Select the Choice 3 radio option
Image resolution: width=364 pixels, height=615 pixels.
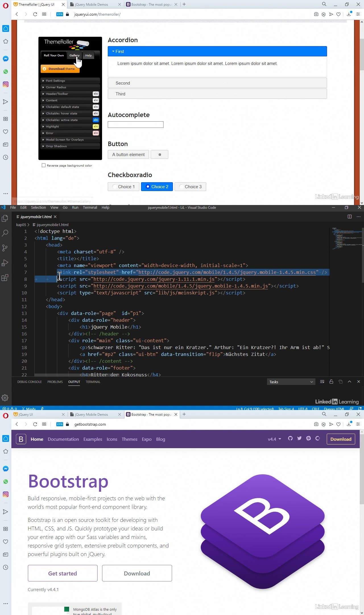pyautogui.click(x=190, y=187)
